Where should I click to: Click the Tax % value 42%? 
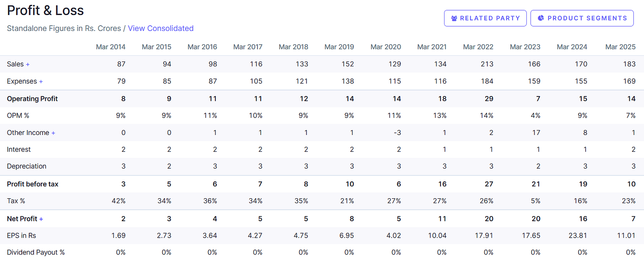[x=118, y=201]
